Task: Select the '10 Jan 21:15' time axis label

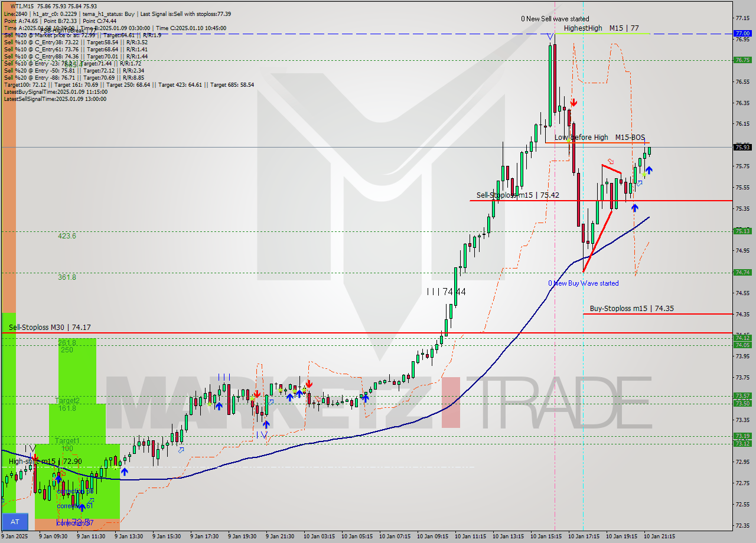Action: tap(660, 537)
